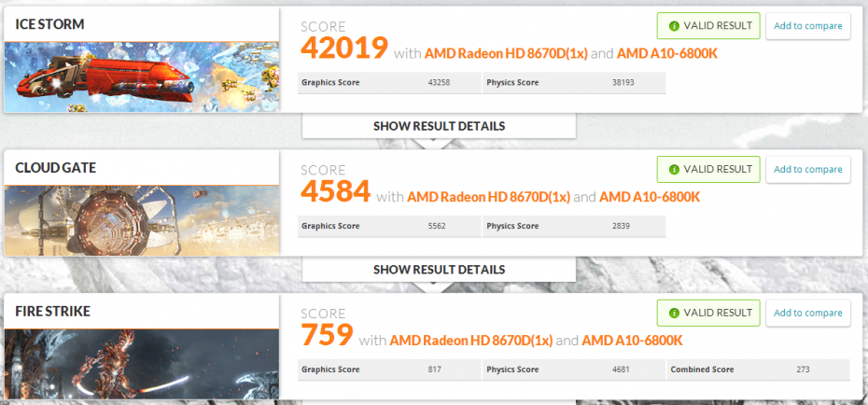Click the green info icon in Cloud Gate's Valid Result
868x405 pixels.
click(674, 169)
